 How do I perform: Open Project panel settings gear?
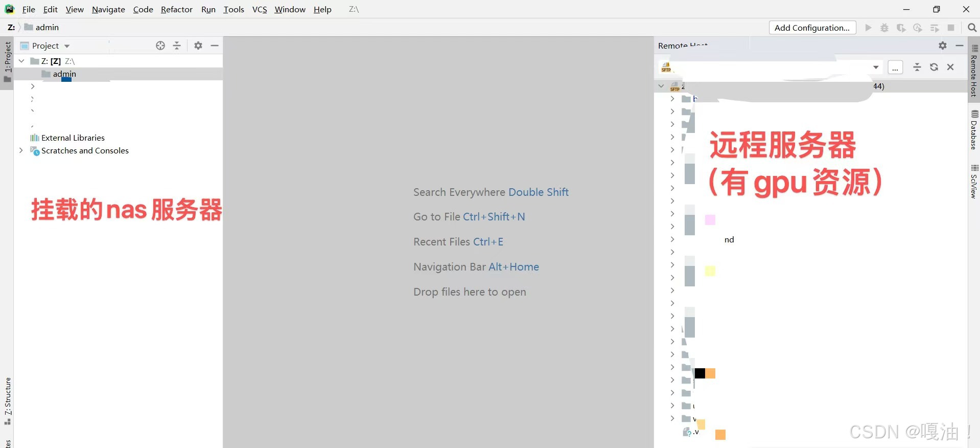tap(198, 46)
